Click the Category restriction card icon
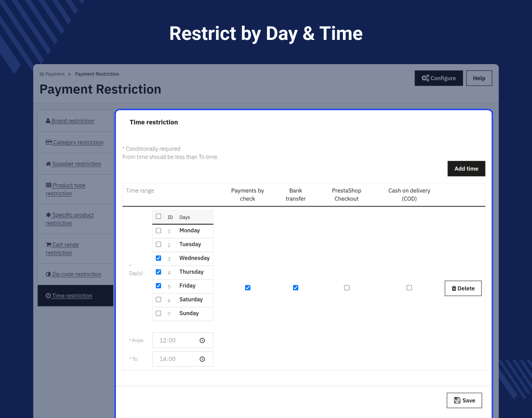The height and width of the screenshot is (418, 532). pyautogui.click(x=49, y=142)
